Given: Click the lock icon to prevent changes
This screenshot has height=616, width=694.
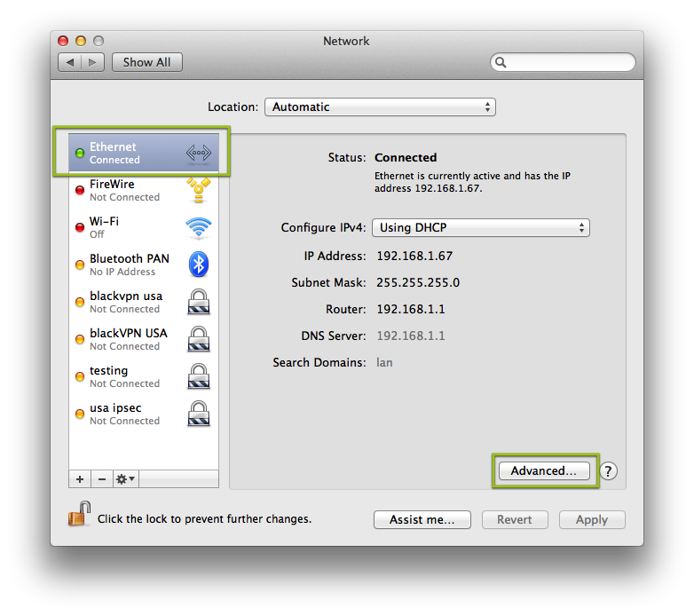Looking at the screenshot, I should click(x=80, y=514).
